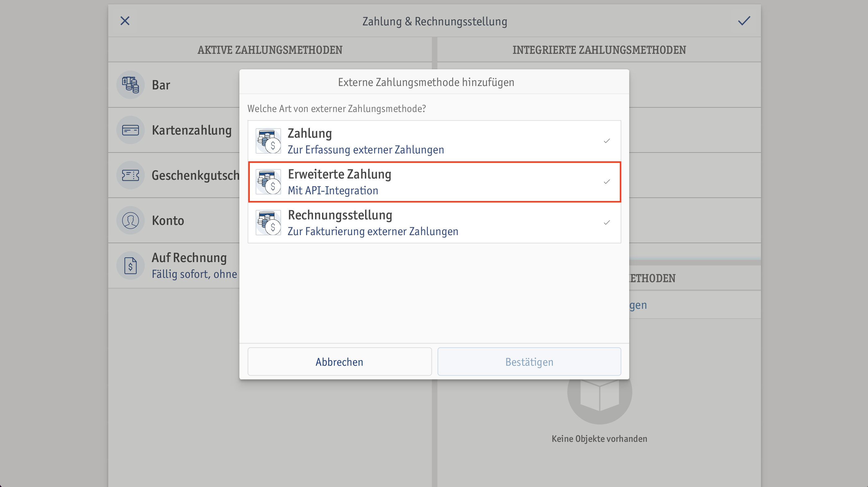The height and width of the screenshot is (487, 868).
Task: Open the Bar payment method
Action: (174, 84)
